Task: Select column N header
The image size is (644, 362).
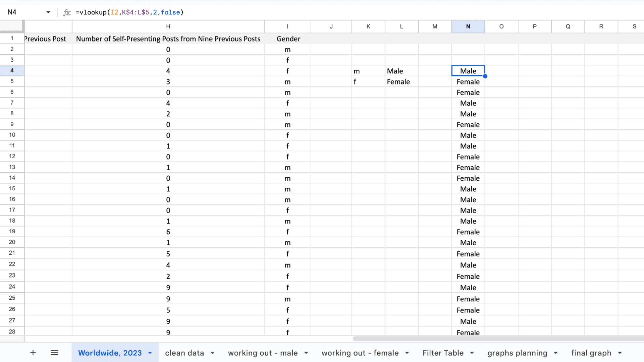Action: pyautogui.click(x=468, y=26)
